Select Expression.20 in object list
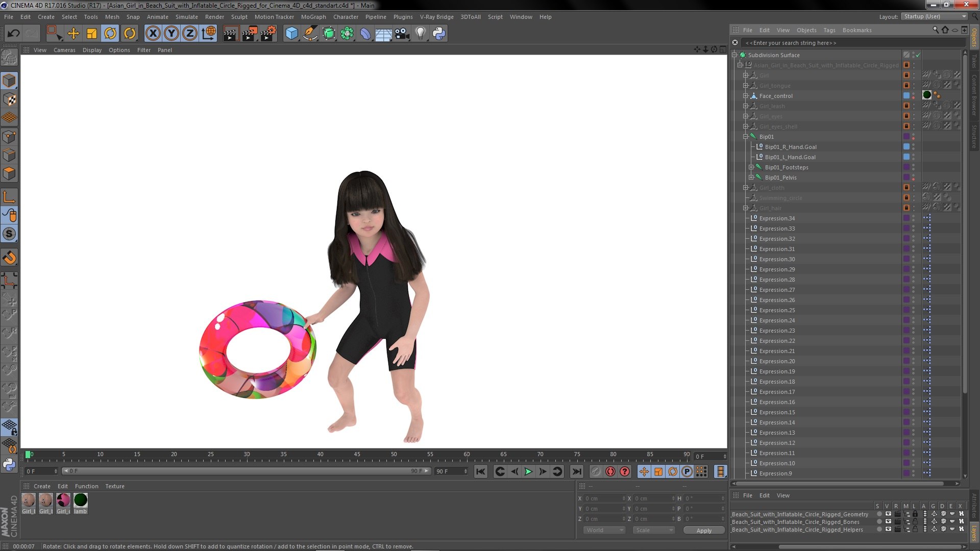Viewport: 980px width, 551px height. pyautogui.click(x=777, y=361)
